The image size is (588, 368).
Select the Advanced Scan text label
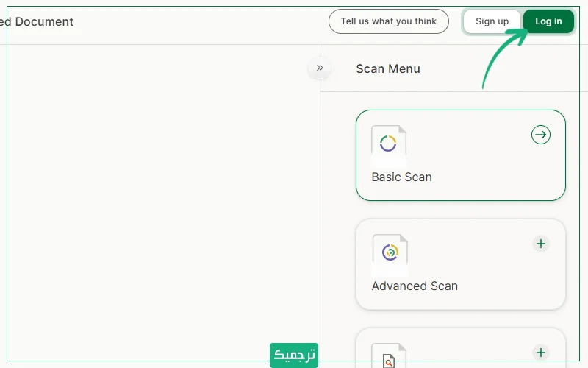click(x=415, y=286)
